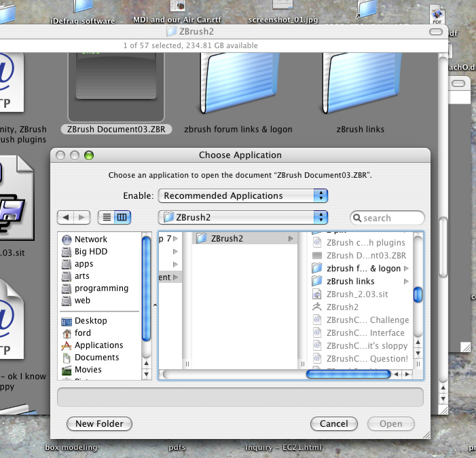
Task: Select zbrush forum links & logon folder icon
Action: click(x=238, y=83)
